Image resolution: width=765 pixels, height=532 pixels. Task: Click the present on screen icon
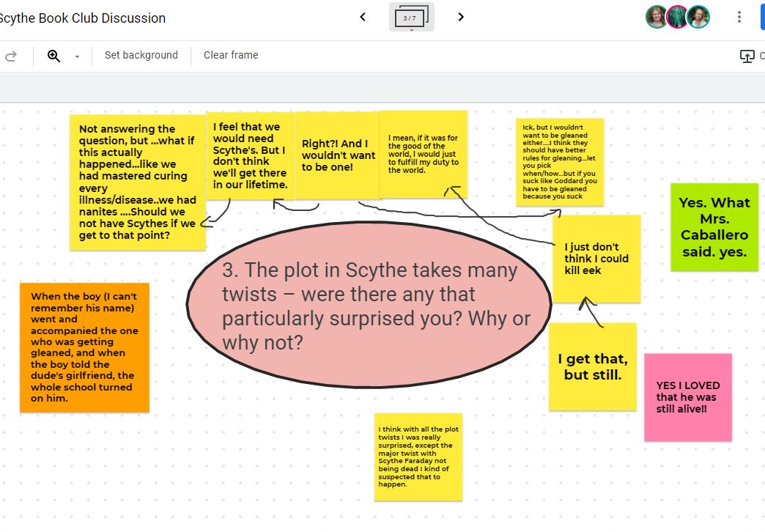tap(747, 56)
